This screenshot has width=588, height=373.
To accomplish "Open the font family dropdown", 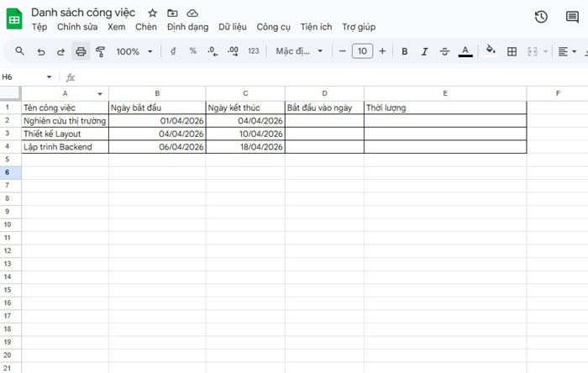I will point(299,52).
